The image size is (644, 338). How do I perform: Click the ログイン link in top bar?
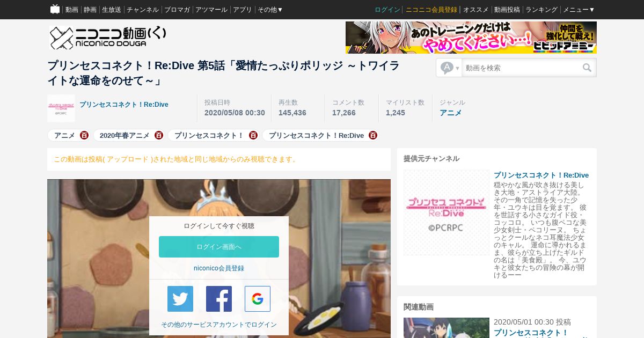387,10
